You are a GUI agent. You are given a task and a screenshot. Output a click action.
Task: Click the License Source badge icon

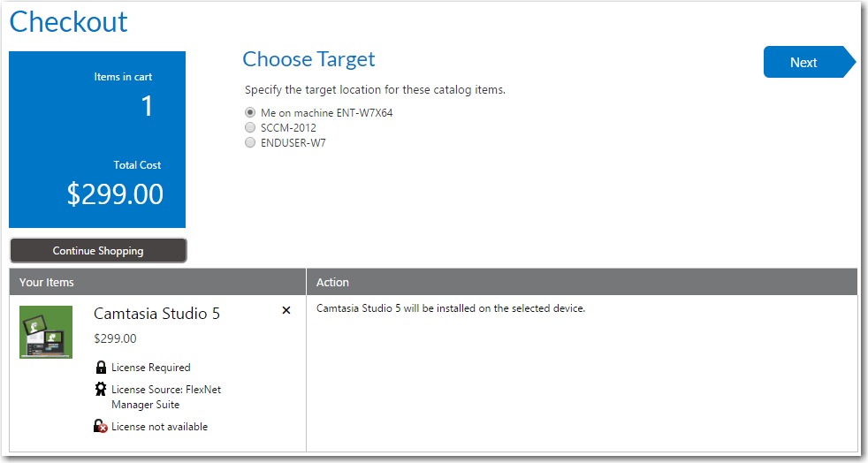click(100, 390)
